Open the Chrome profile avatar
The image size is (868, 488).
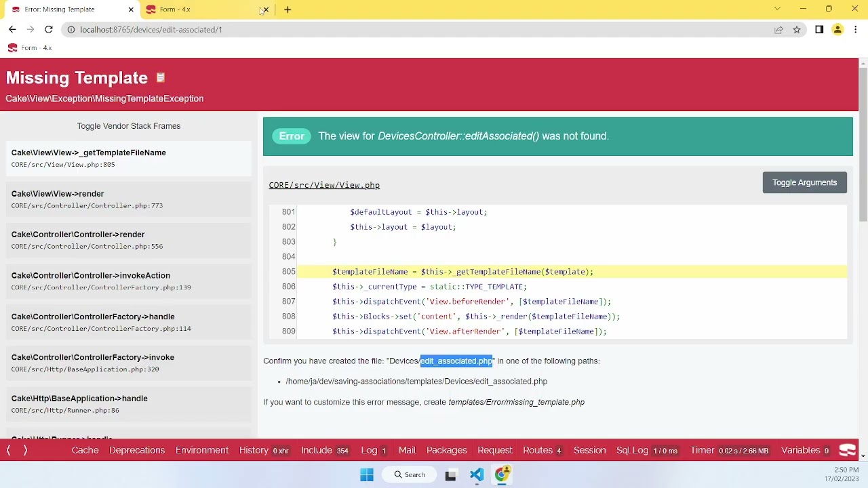(837, 30)
